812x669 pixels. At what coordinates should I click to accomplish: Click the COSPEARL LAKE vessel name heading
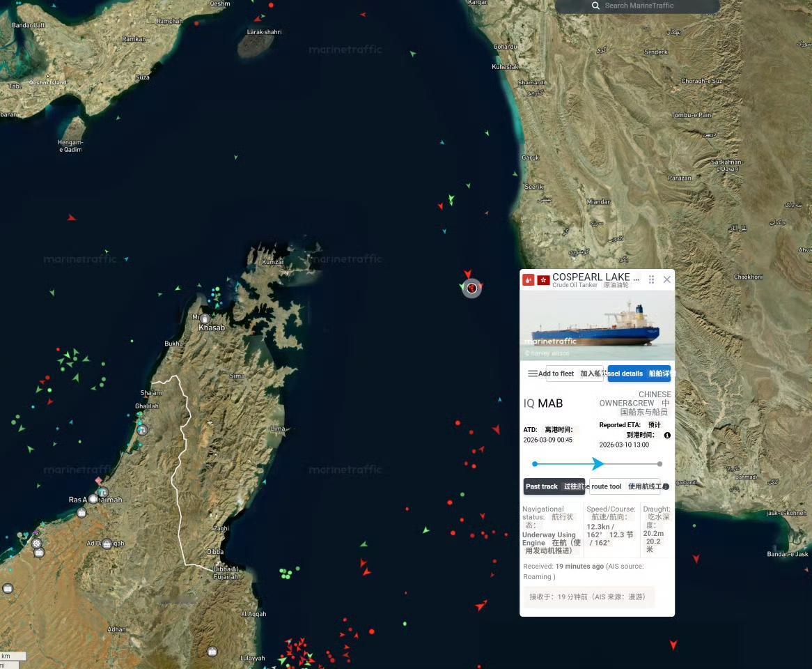pyautogui.click(x=595, y=277)
